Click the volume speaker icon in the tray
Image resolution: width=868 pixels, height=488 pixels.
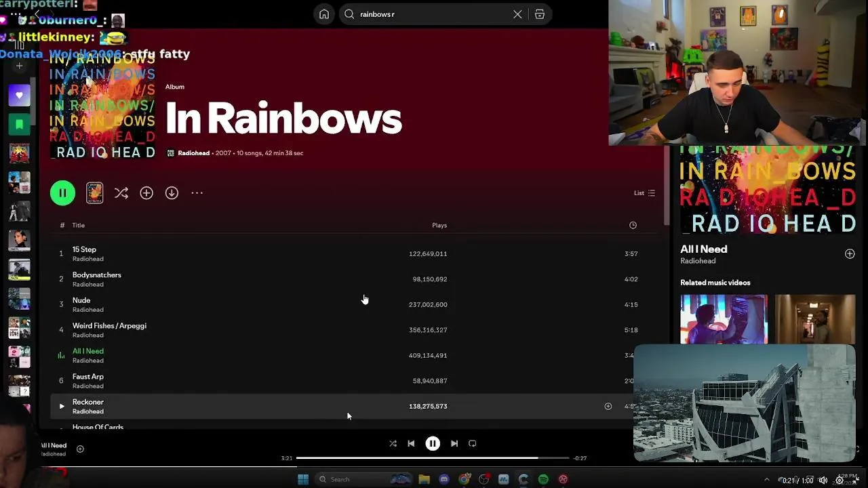pyautogui.click(x=823, y=480)
